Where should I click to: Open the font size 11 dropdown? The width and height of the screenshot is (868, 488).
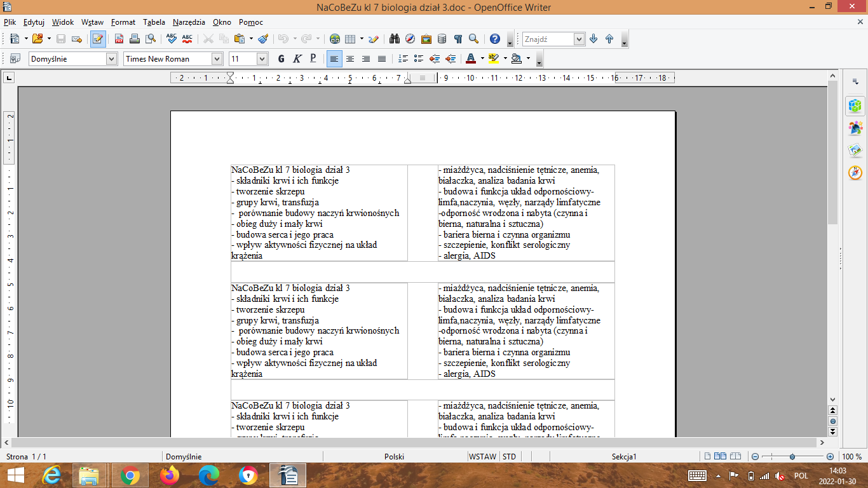[262, 58]
